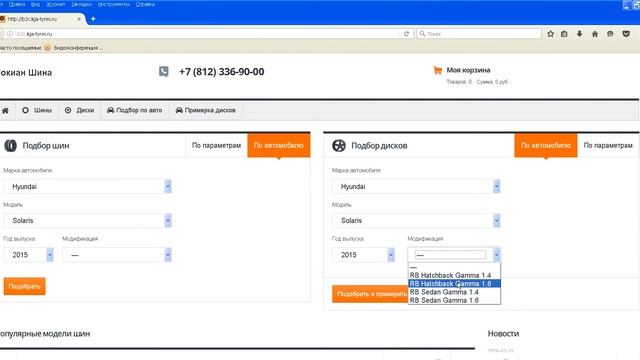The width and height of the screenshot is (640, 360).
Task: Click Подобрать и примерить button
Action: click(x=370, y=294)
